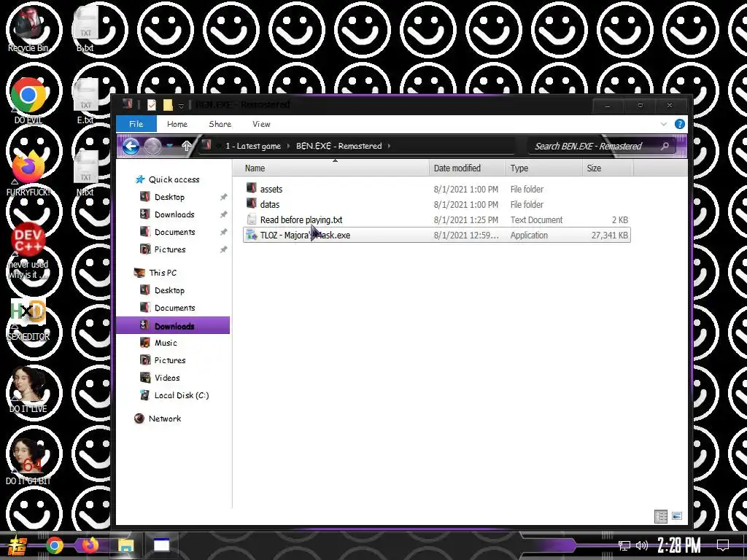Open the DO IT 64 BIT shortcut
This screenshot has height=560, width=747.
(x=28, y=462)
